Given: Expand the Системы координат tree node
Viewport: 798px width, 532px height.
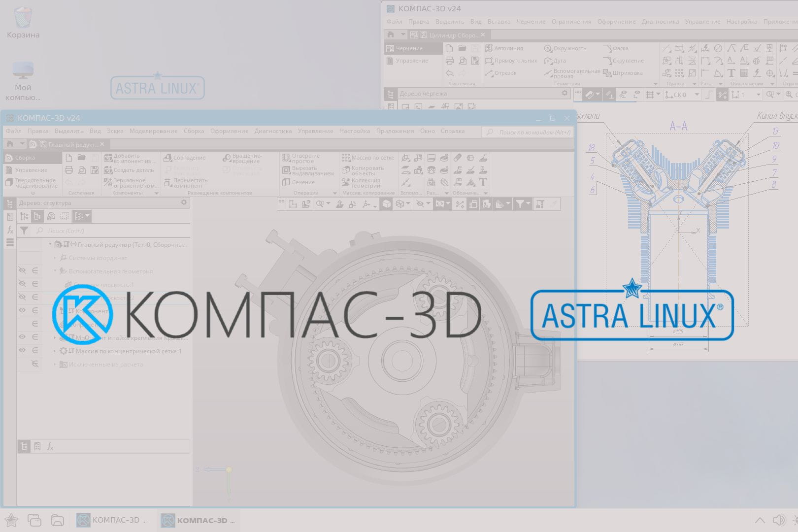Looking at the screenshot, I should [55, 258].
